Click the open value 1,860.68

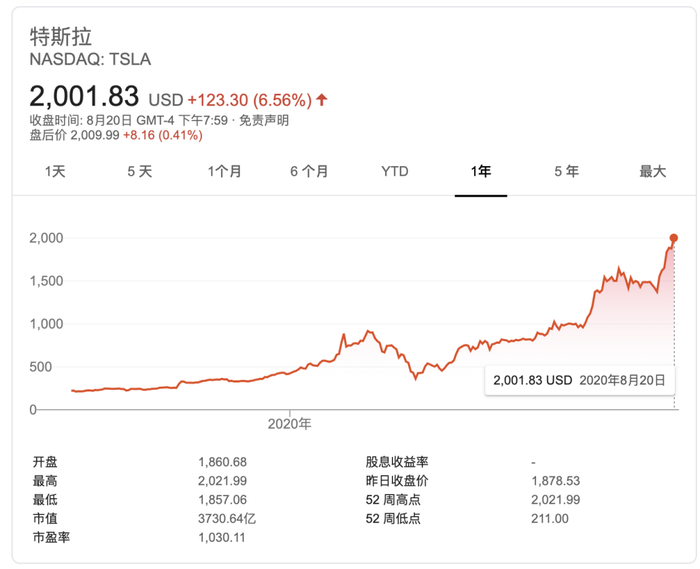tap(222, 462)
